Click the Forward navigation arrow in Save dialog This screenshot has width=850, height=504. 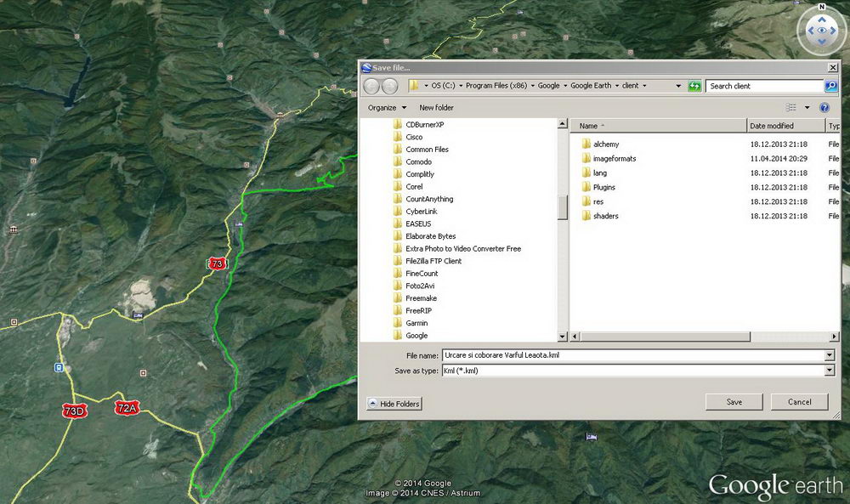[x=390, y=86]
